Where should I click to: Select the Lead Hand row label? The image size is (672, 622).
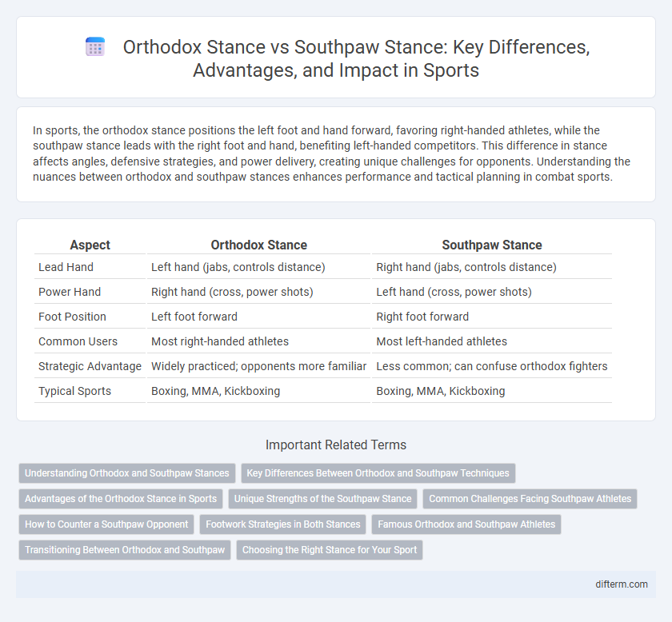click(x=66, y=267)
